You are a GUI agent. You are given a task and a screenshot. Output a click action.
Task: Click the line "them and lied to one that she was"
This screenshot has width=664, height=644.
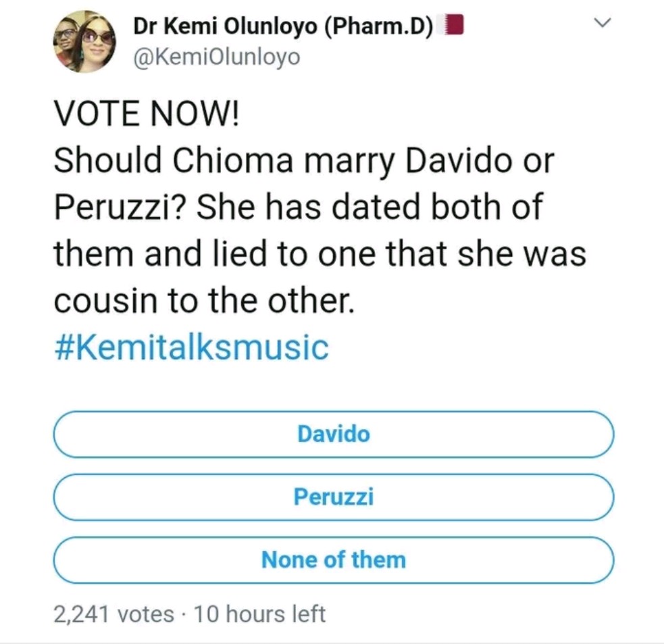(x=319, y=254)
